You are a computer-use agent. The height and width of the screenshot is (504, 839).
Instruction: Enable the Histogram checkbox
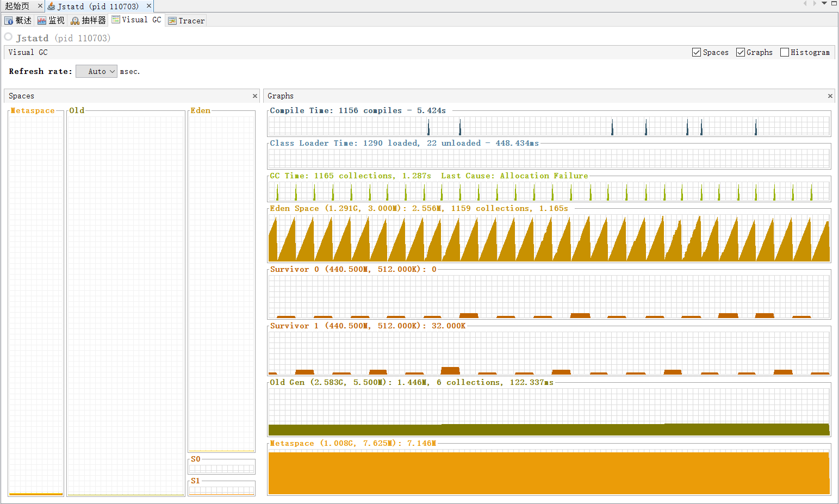pyautogui.click(x=784, y=52)
